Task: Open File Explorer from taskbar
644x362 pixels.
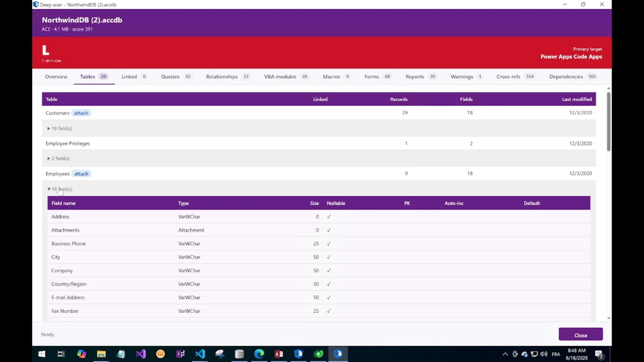Action: [x=101, y=354]
